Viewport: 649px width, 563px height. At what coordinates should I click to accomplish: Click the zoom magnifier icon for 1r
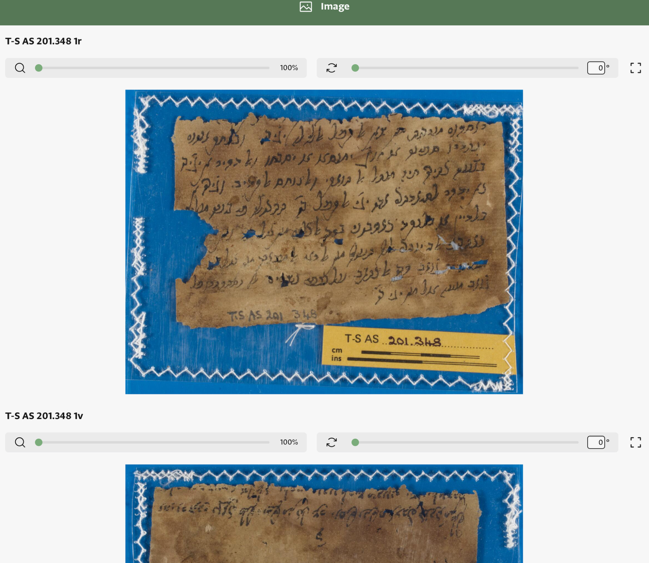click(20, 68)
